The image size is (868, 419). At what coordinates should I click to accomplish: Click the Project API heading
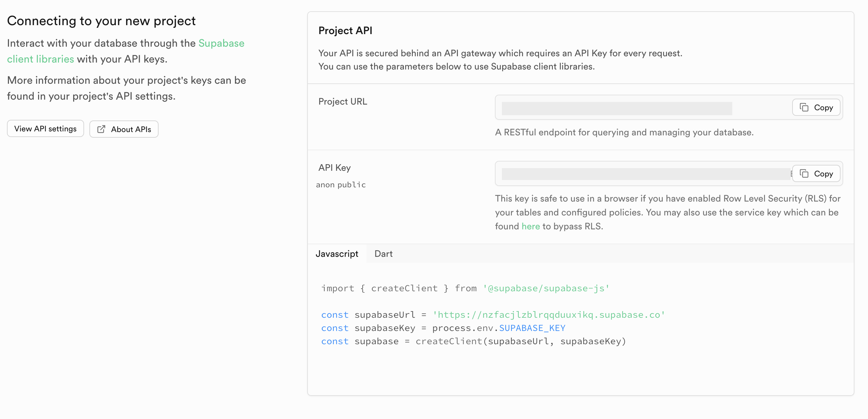point(345,31)
